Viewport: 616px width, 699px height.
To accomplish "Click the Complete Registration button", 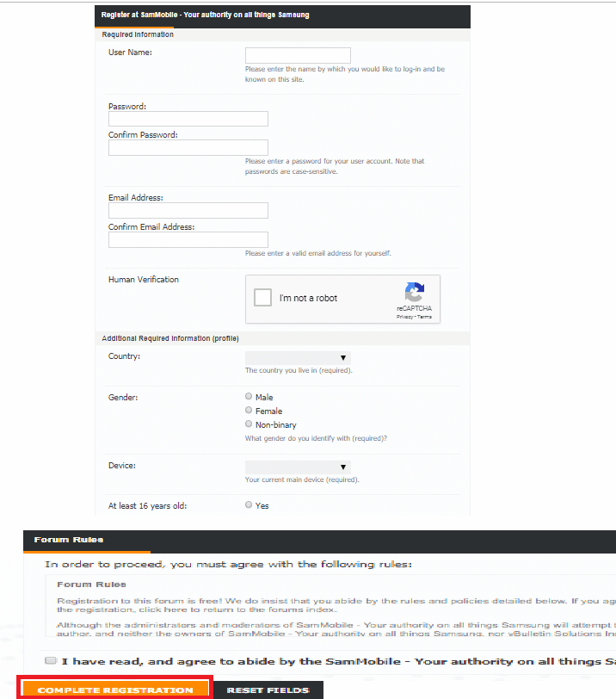I will click(x=115, y=690).
